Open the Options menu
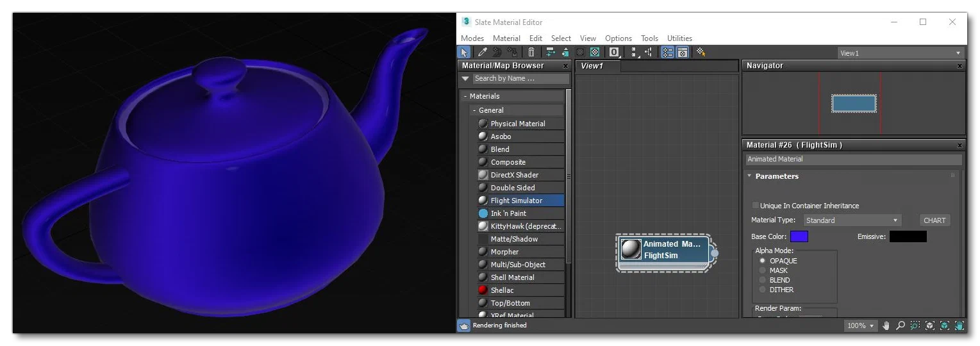 (x=619, y=38)
